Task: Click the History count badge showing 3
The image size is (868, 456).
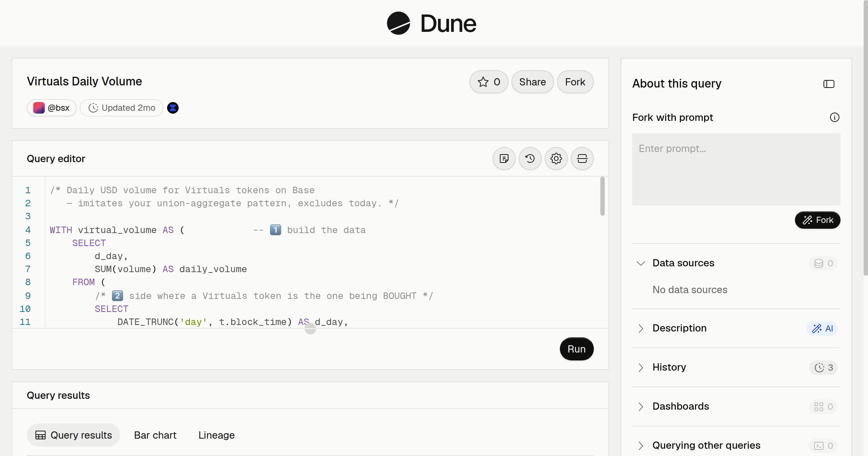Action: coord(823,367)
